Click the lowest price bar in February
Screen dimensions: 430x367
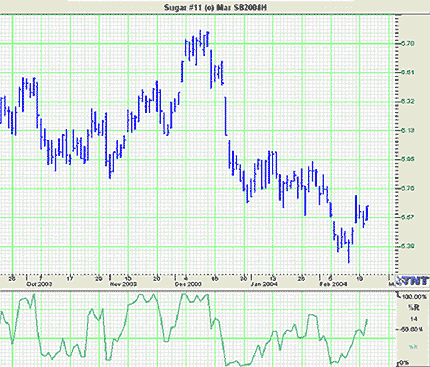click(349, 251)
